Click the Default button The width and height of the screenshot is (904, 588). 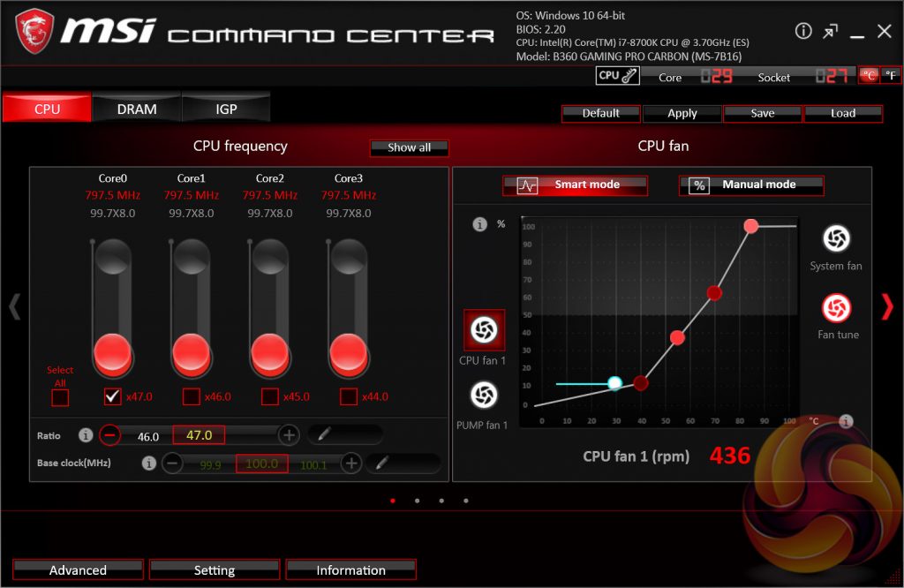click(x=600, y=114)
